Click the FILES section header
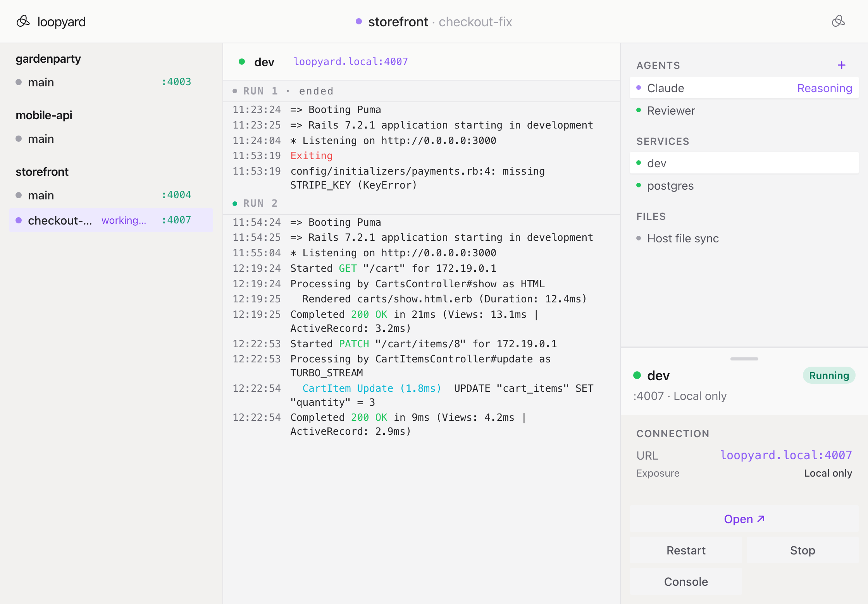The height and width of the screenshot is (604, 868). click(651, 216)
